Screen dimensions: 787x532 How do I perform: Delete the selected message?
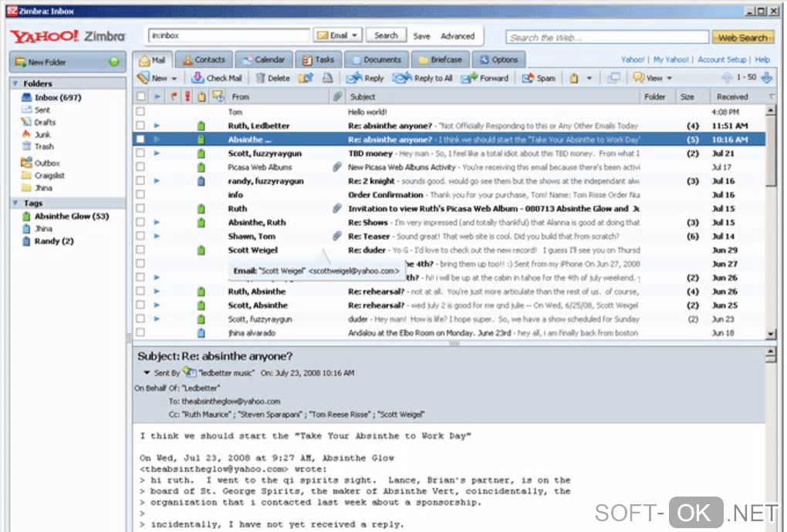click(x=272, y=78)
